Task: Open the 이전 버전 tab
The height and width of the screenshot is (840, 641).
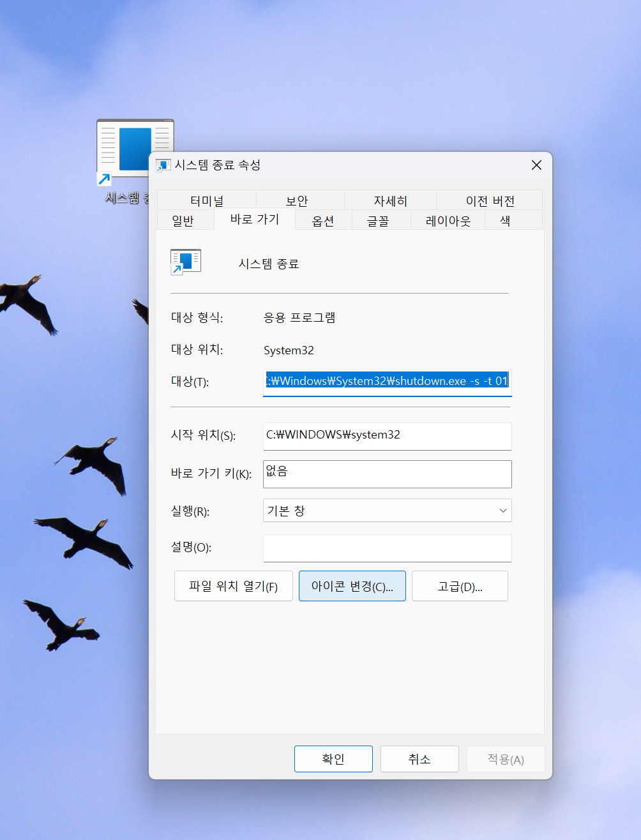Action: [490, 200]
